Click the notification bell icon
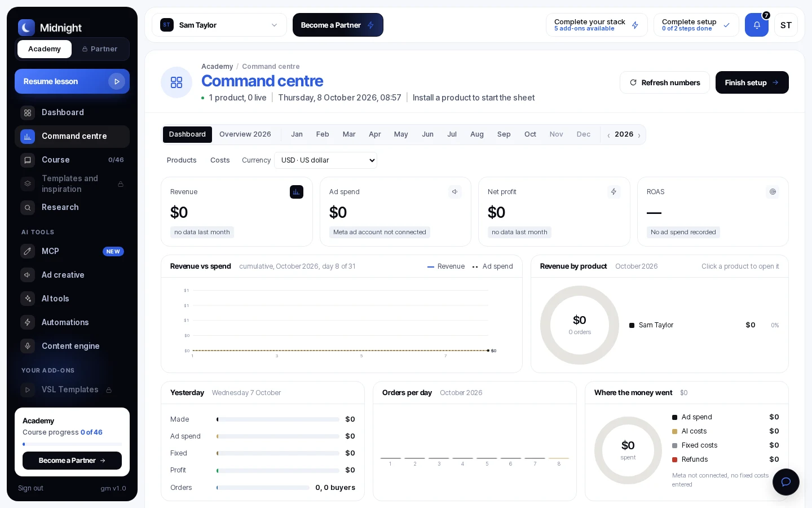Screen dimensions: 812x508 (757, 25)
